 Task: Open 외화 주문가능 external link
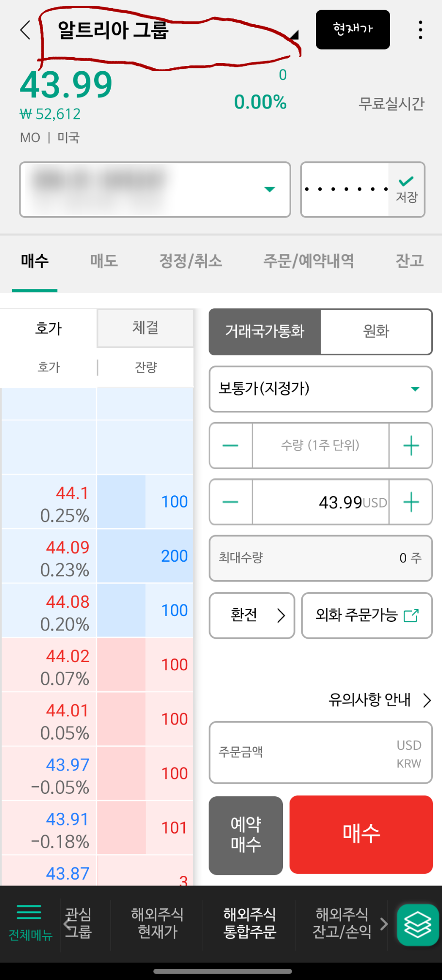coord(367,616)
